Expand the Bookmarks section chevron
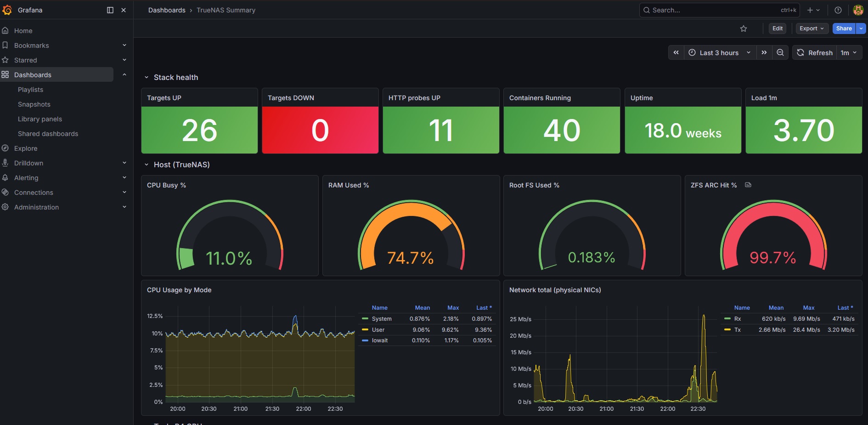The width and height of the screenshot is (868, 425). [124, 45]
